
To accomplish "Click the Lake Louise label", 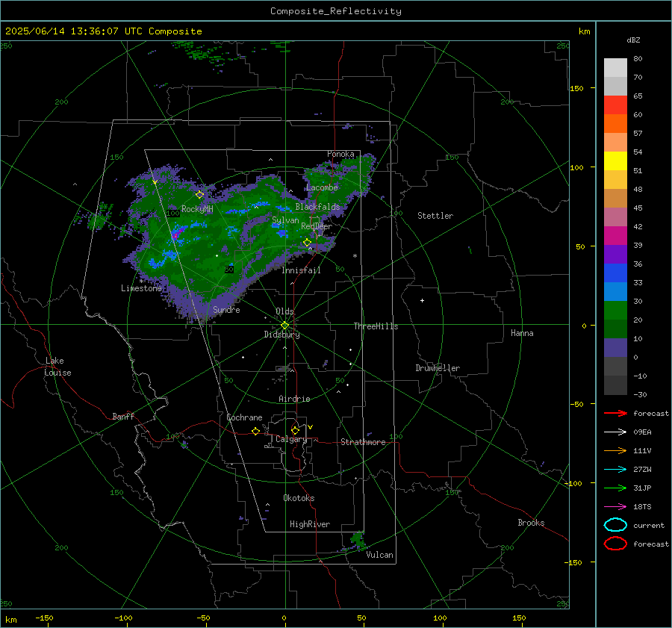I will [x=57, y=367].
